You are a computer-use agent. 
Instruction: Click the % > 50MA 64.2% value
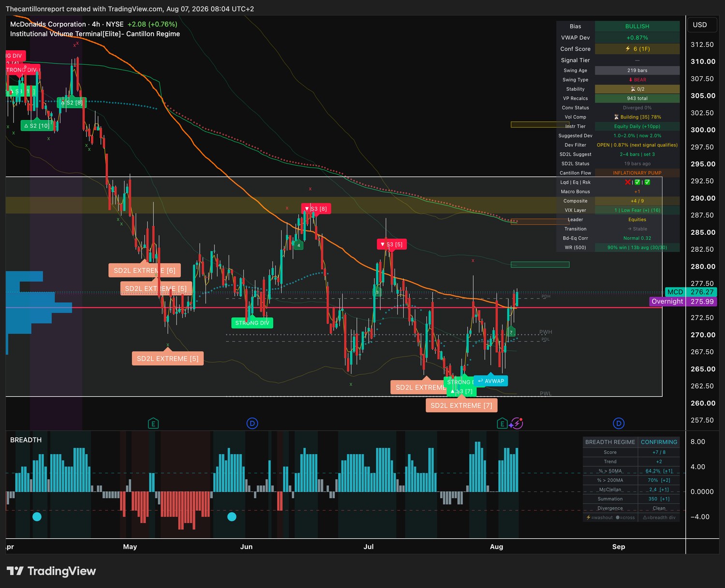coord(659,471)
